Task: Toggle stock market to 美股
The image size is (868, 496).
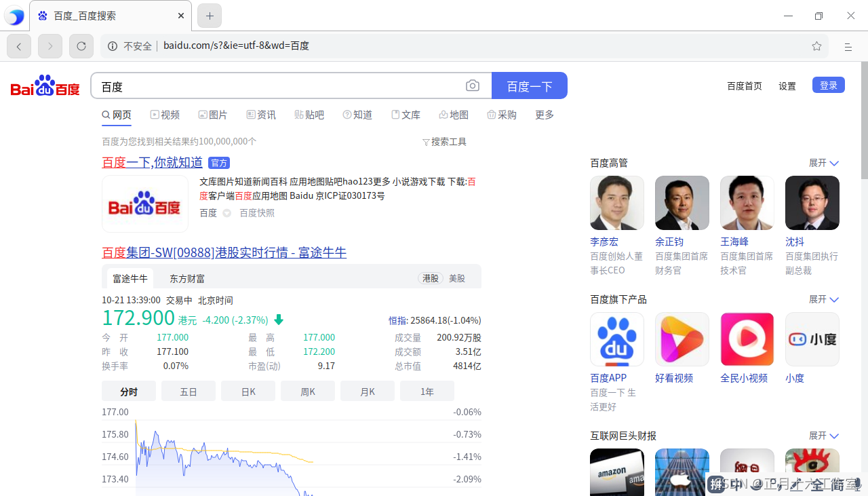Action: pos(457,278)
